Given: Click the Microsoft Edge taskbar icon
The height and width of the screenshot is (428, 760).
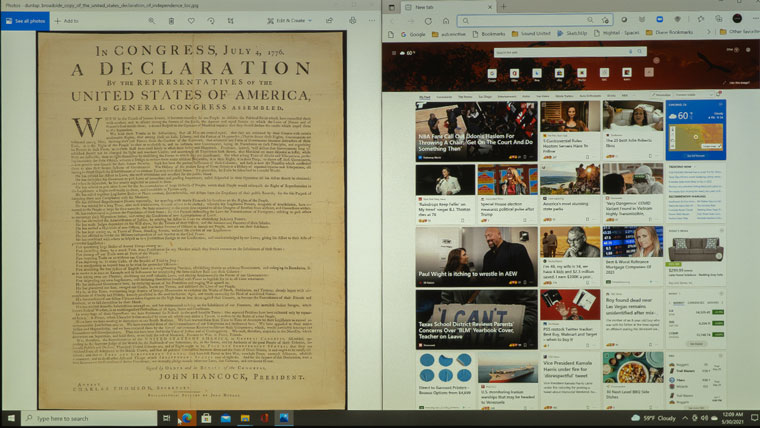Looking at the screenshot, I should click(187, 417).
